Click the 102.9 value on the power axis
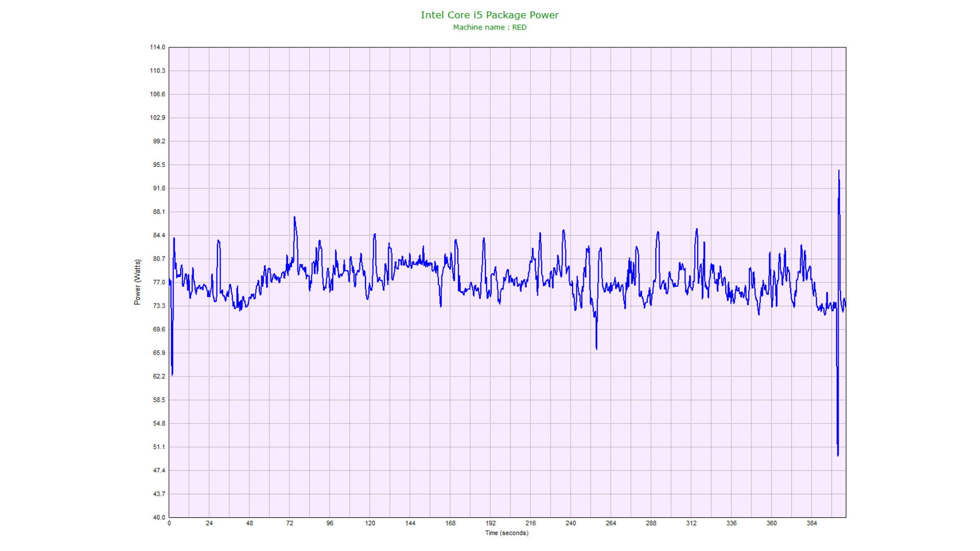The image size is (980, 551). coord(158,118)
